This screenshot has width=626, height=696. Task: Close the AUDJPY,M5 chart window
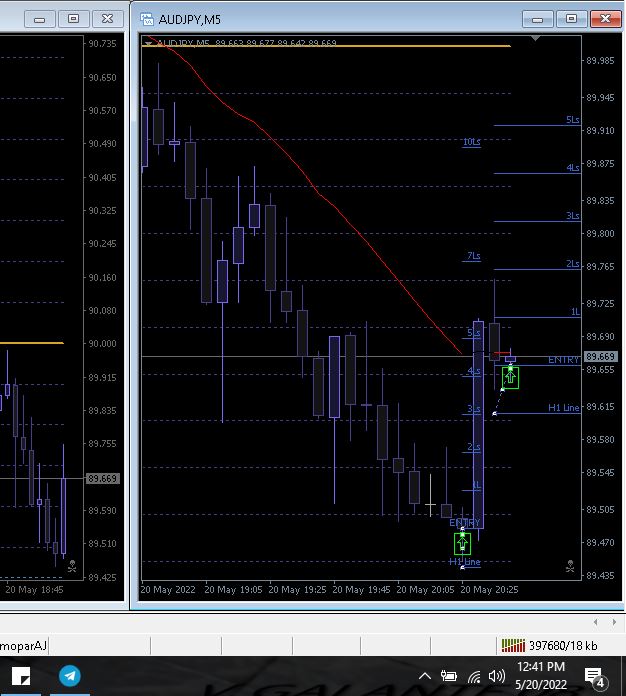(x=606, y=19)
